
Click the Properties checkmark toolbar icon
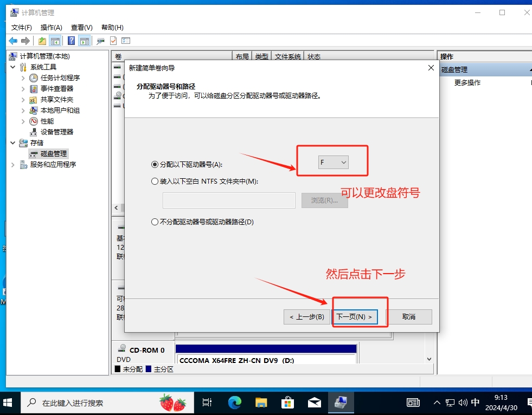(113, 41)
